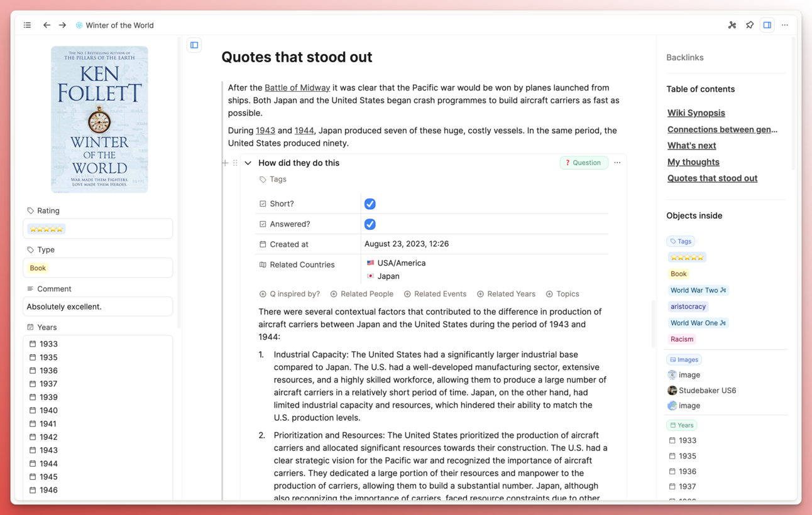The width and height of the screenshot is (812, 515).
Task: Open the sidebar list menu icon
Action: pyautogui.click(x=27, y=25)
